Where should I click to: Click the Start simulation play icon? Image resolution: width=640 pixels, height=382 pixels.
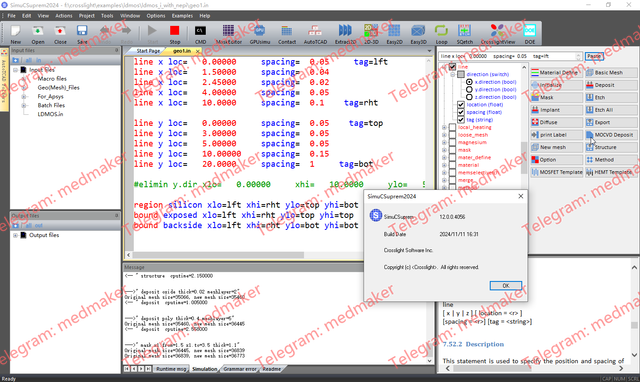pyautogui.click(x=152, y=31)
